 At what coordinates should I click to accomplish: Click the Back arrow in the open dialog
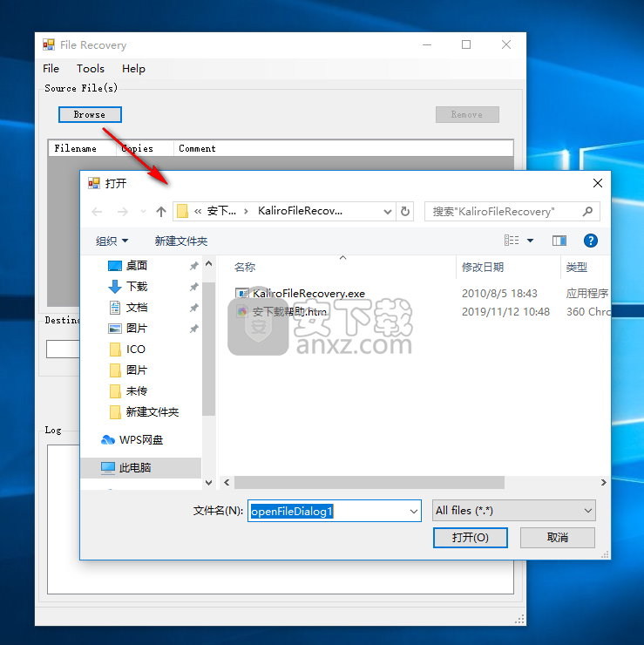tap(97, 212)
